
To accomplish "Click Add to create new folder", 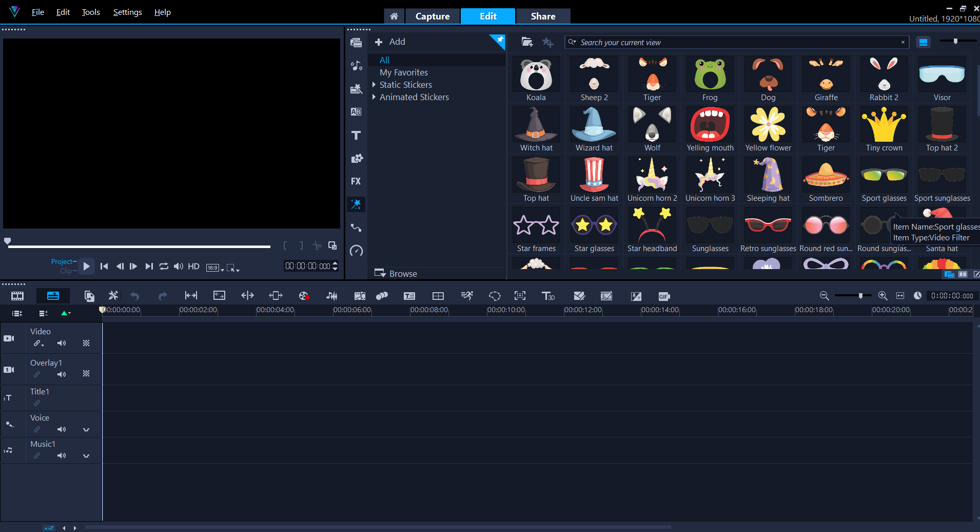I will (x=390, y=42).
